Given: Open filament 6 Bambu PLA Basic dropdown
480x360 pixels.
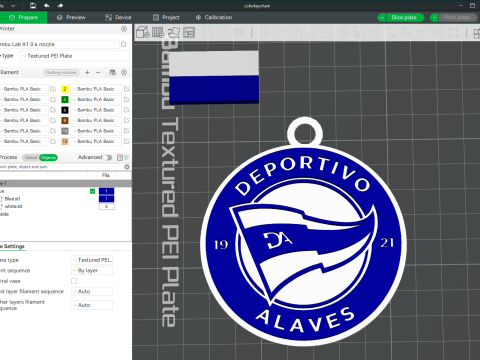Looking at the screenshot, I should point(96,110).
